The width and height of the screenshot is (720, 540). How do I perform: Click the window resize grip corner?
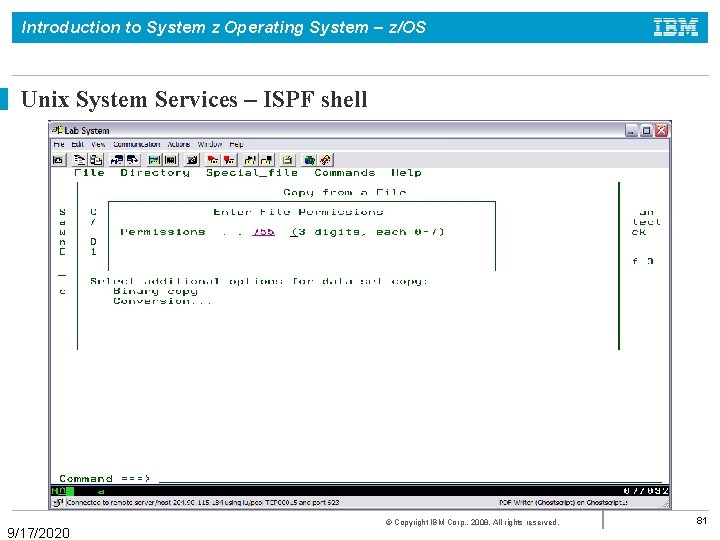click(665, 504)
